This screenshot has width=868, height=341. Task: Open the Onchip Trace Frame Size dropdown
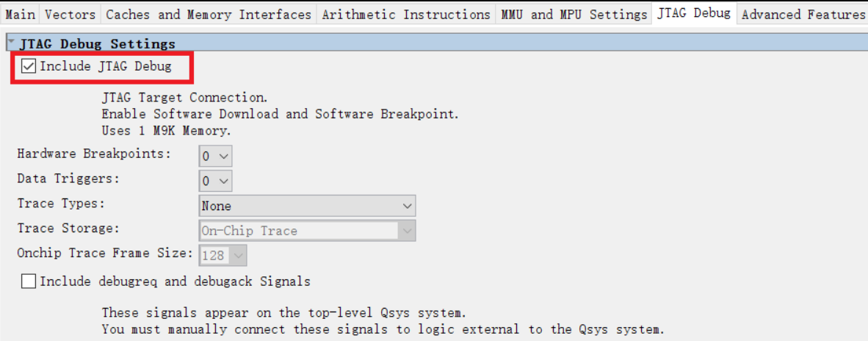[223, 256]
